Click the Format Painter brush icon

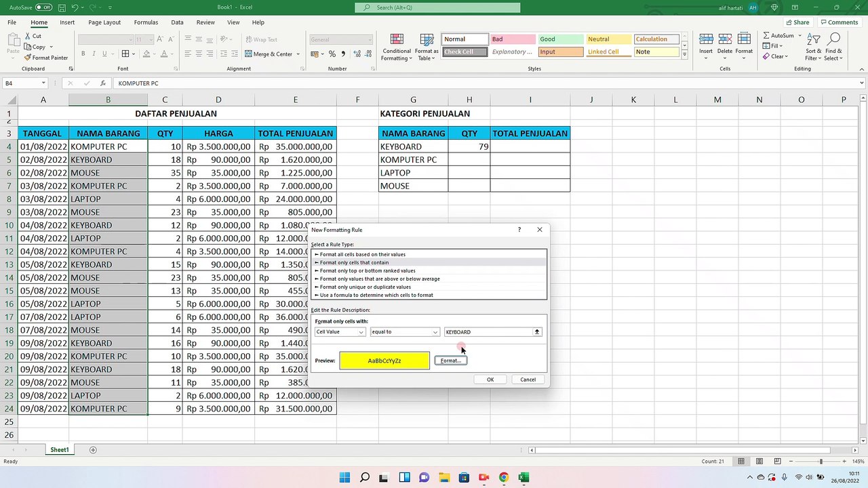point(28,58)
